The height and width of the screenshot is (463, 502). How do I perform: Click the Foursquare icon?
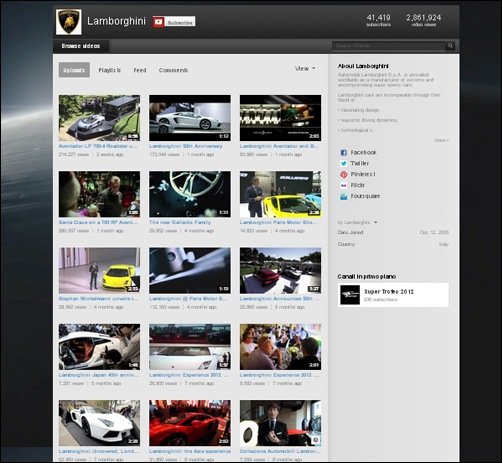[343, 196]
